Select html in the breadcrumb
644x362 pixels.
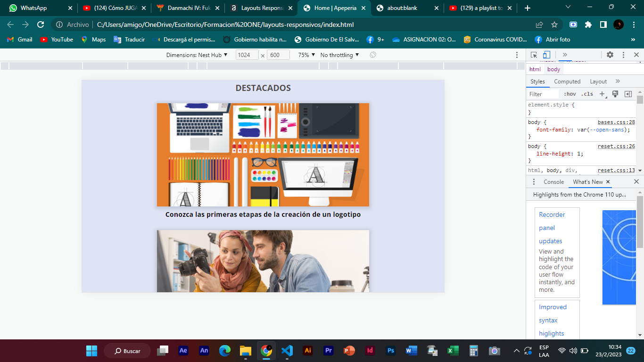tap(535, 69)
